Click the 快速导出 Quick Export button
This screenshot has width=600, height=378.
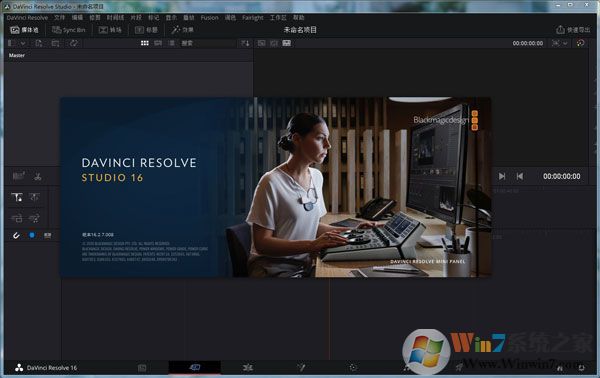[573, 30]
